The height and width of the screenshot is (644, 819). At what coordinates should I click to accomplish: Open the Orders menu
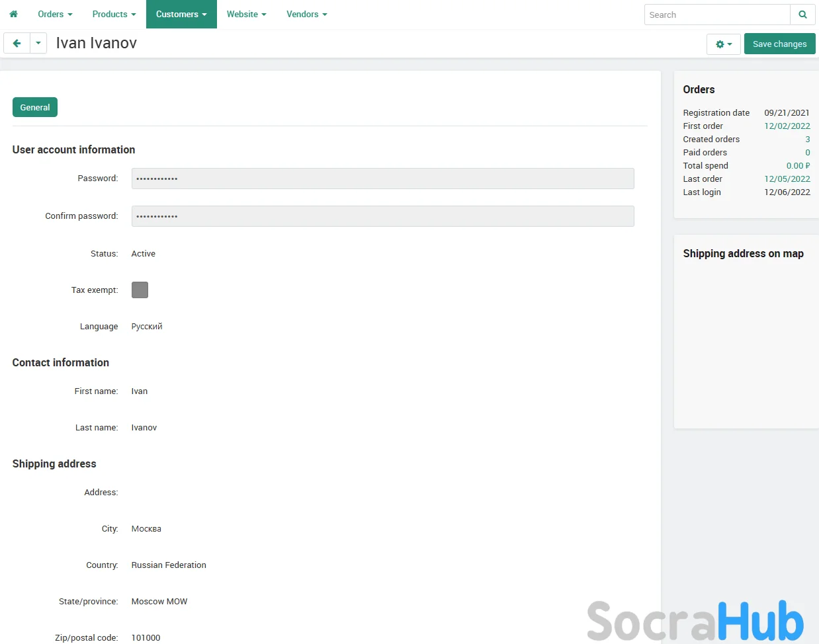click(x=55, y=14)
